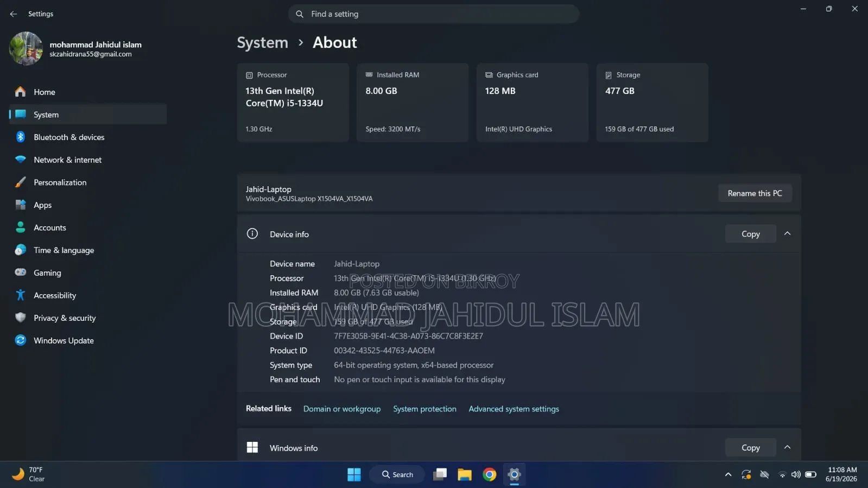Open Windows Update page
868x488 pixels.
tap(88, 340)
